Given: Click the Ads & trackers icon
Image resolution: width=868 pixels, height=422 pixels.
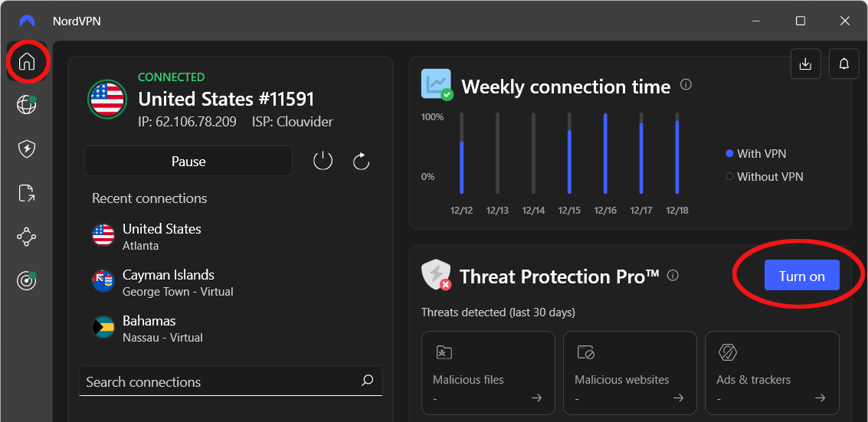Looking at the screenshot, I should [x=726, y=352].
